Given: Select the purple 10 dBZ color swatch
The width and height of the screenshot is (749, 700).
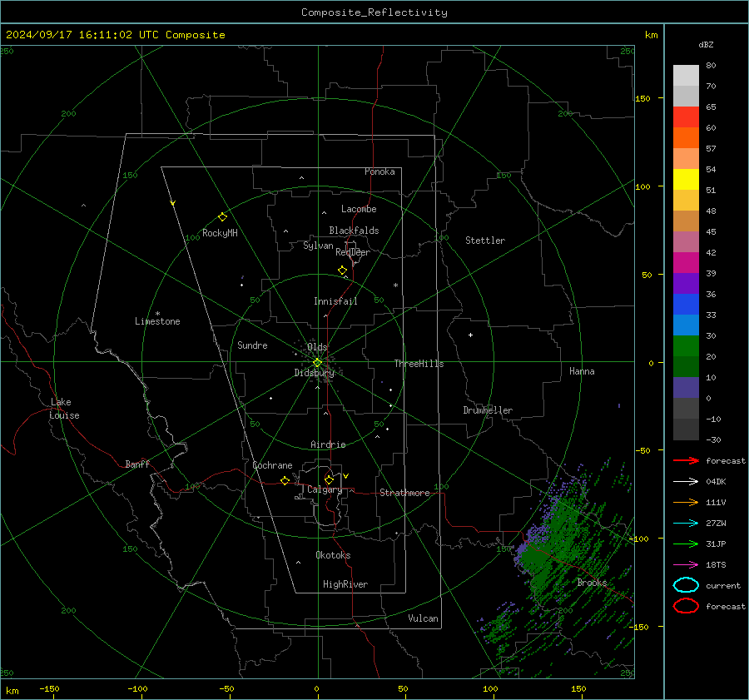Looking at the screenshot, I should [686, 388].
